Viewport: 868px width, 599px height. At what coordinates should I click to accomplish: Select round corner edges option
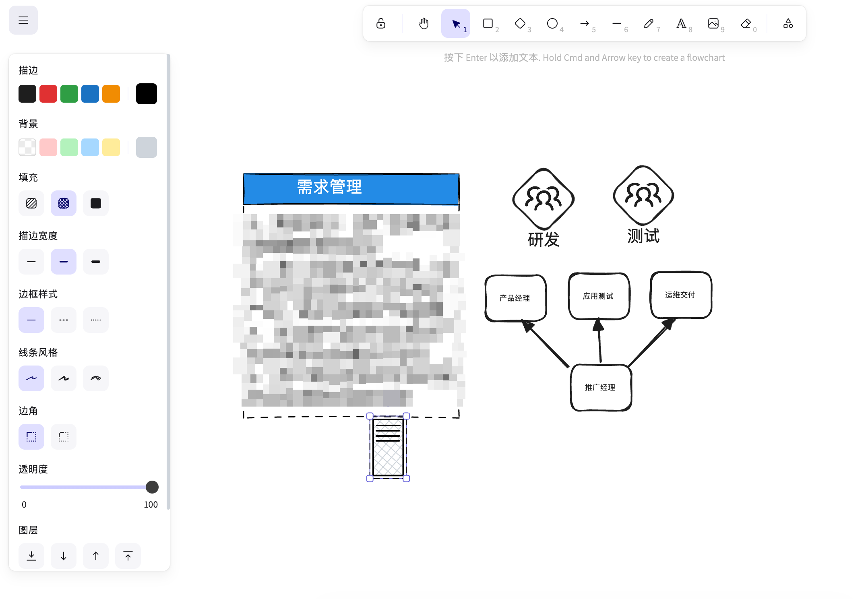(x=64, y=437)
